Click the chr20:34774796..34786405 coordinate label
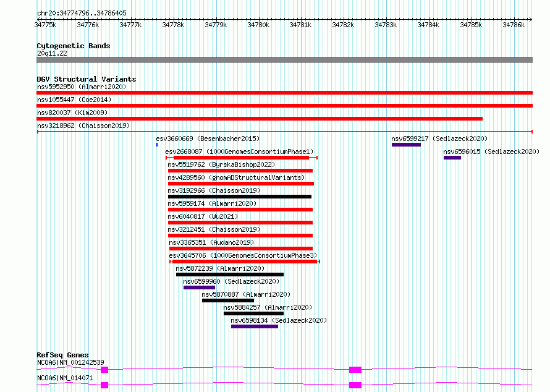Screen dimensions: 550x392 (82, 14)
